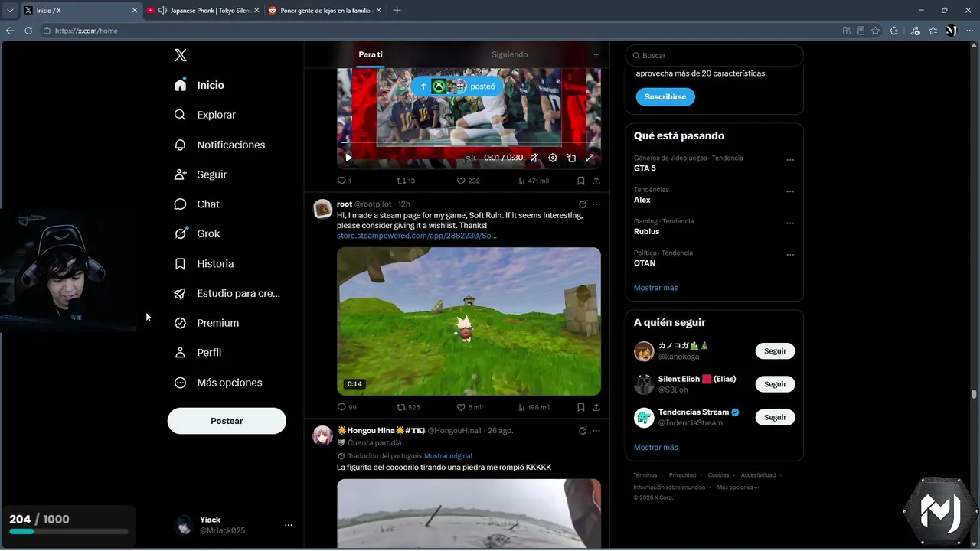Click the X logo in the sidebar
980x551 pixels.
[181, 55]
